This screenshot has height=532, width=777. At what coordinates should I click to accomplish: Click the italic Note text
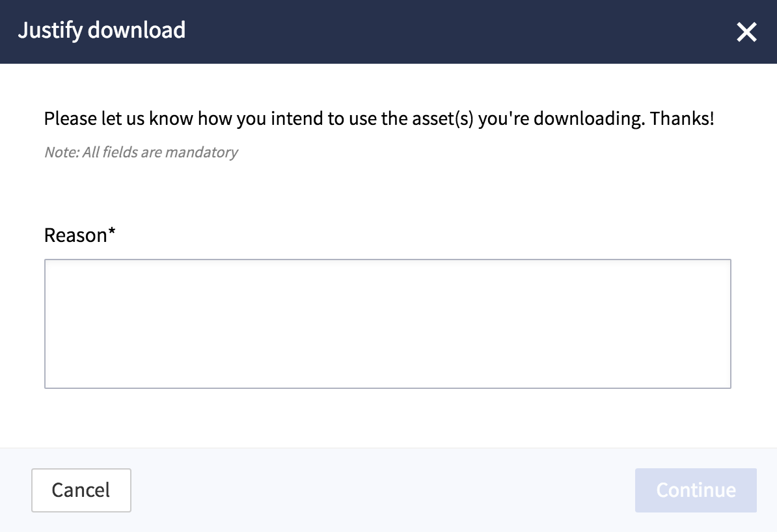pyautogui.click(x=141, y=152)
